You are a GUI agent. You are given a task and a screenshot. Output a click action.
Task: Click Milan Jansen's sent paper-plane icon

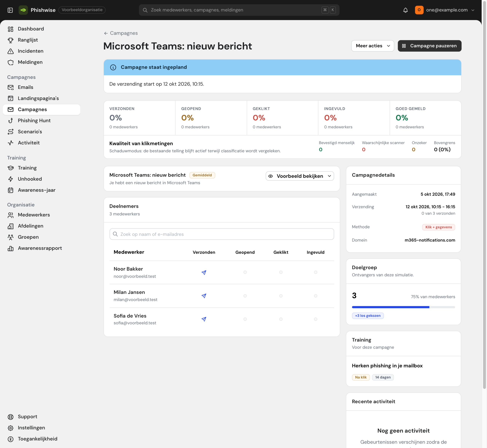click(x=204, y=296)
